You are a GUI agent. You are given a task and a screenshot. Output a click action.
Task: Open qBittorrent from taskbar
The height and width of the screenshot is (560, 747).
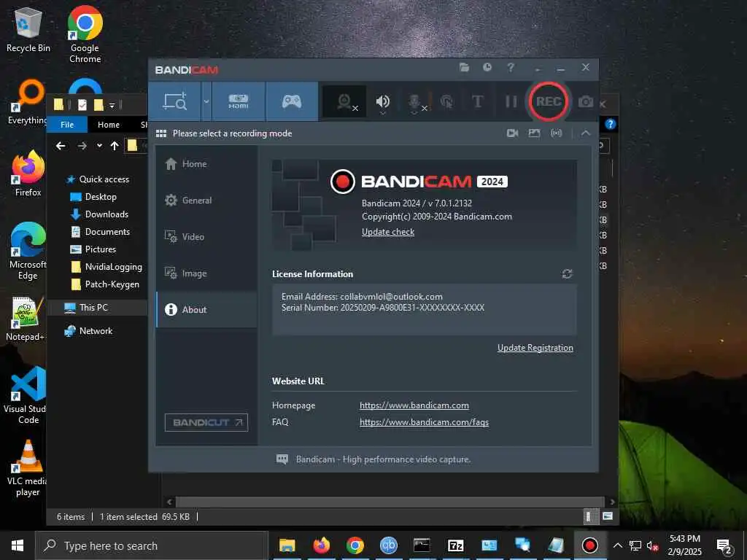(388, 545)
